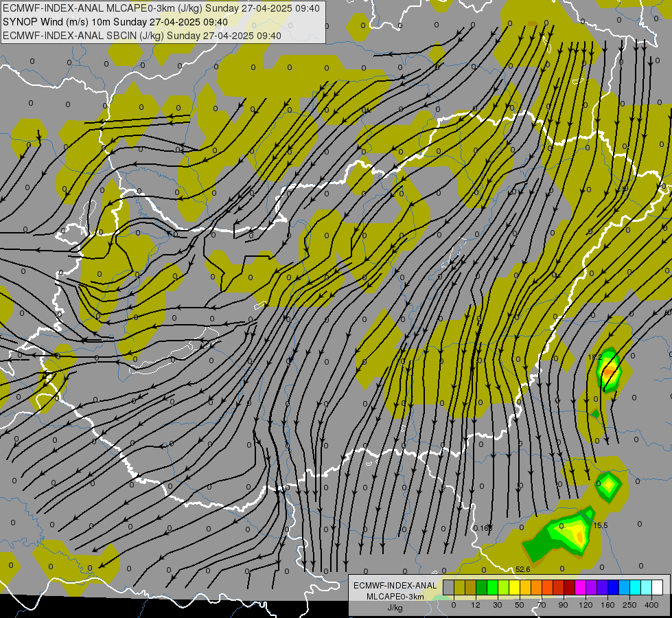Click the 18.2 value on the map
672x618 pixels.
pyautogui.click(x=595, y=357)
